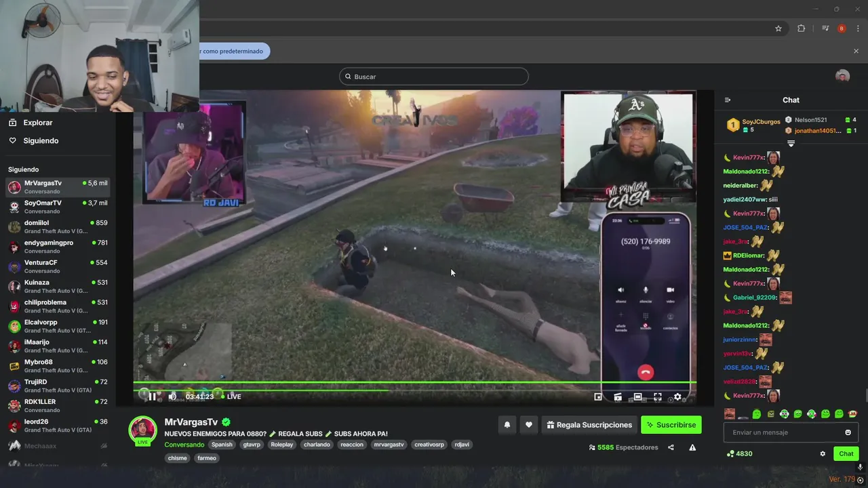Open MrVargasTv channel name link
868x488 pixels.
tap(191, 422)
